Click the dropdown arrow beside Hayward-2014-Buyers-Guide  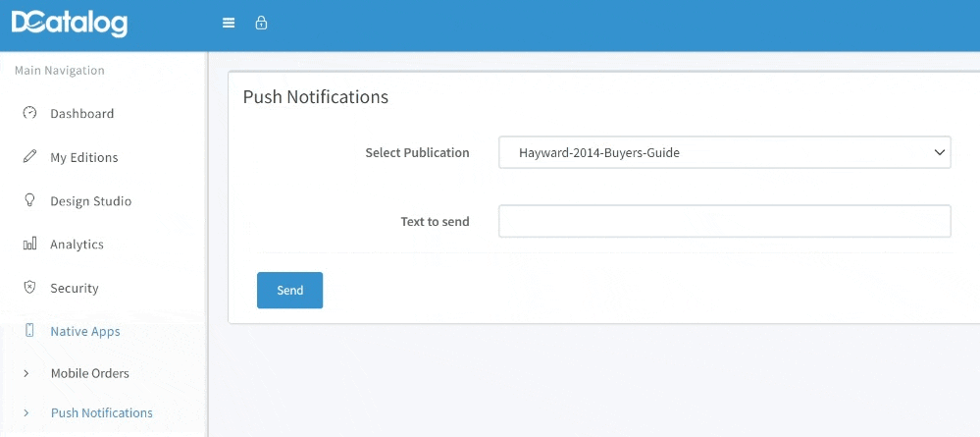(939, 152)
